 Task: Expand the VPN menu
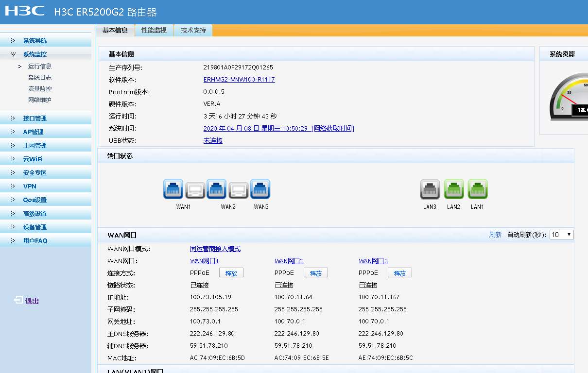[46, 186]
